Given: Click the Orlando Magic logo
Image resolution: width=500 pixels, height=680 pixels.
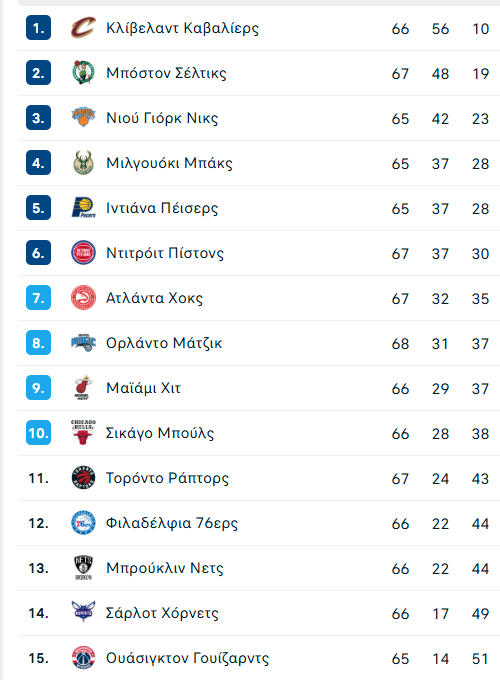Looking at the screenshot, I should [x=83, y=343].
